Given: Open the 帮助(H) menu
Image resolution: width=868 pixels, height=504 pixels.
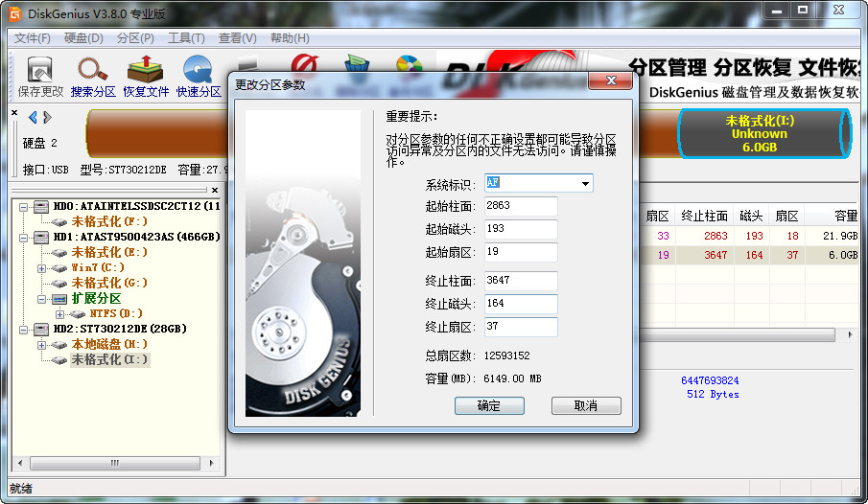Looking at the screenshot, I should [290, 38].
